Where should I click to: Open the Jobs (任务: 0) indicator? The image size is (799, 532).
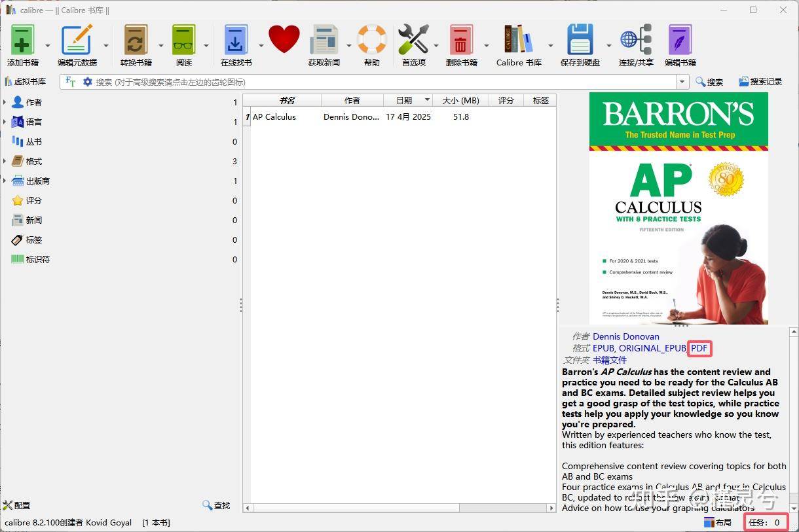click(x=766, y=522)
